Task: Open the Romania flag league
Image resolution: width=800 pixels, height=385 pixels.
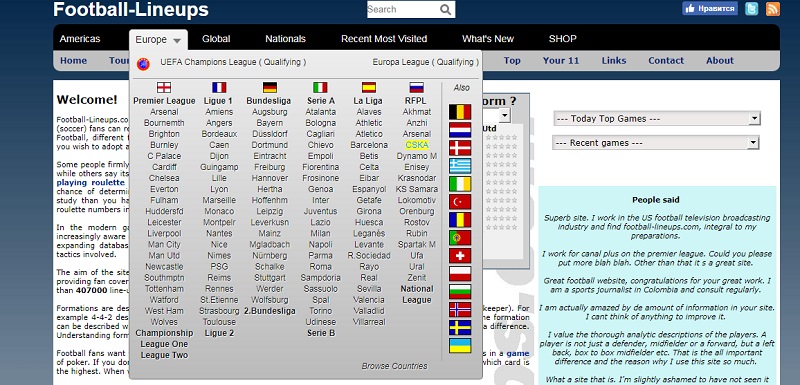Action: pyautogui.click(x=460, y=220)
